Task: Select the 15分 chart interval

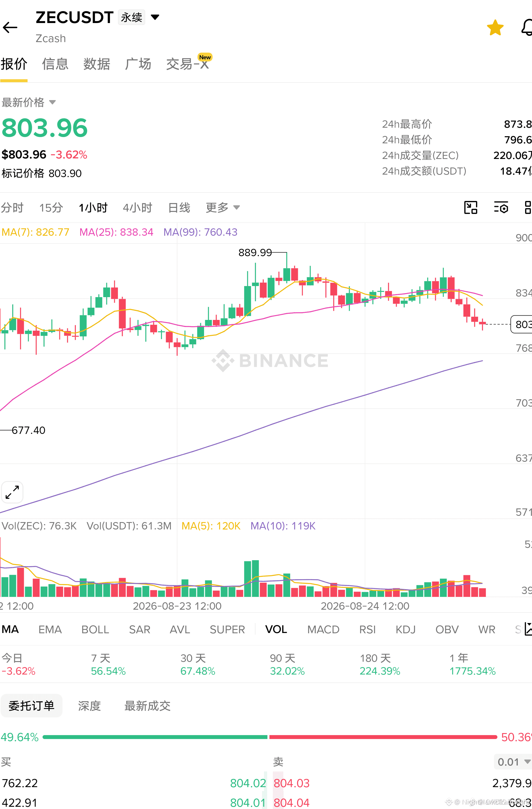Action: point(51,207)
